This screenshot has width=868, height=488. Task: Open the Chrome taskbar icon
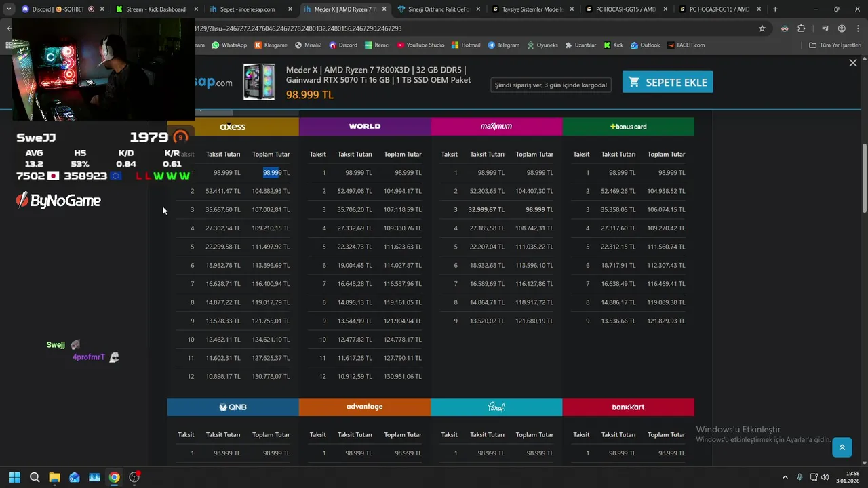tap(115, 477)
